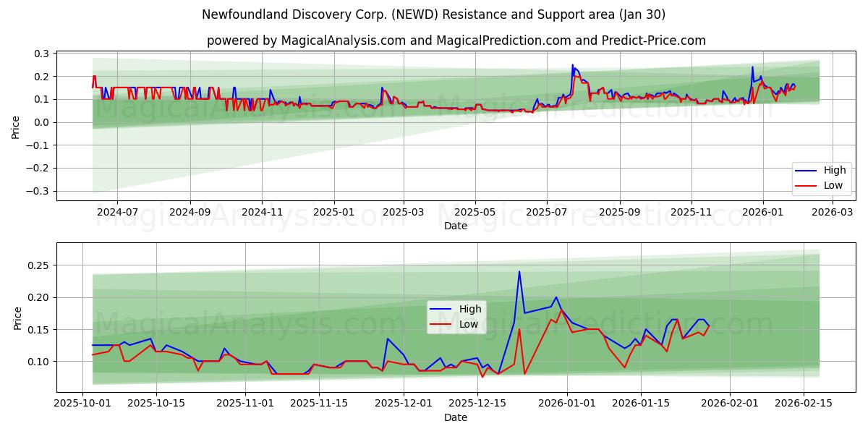The image size is (868, 434).
Task: Click the -0.3 price tick on the top chart
Action: [38, 191]
